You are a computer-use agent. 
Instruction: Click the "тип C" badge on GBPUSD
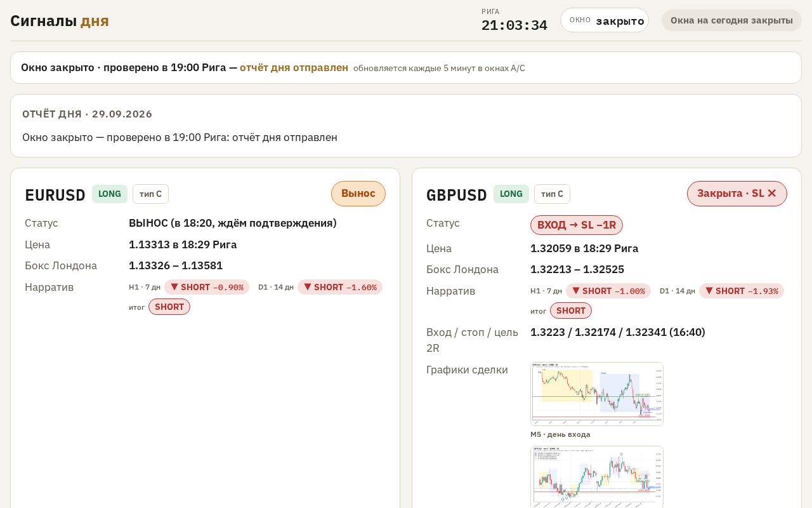coord(552,194)
